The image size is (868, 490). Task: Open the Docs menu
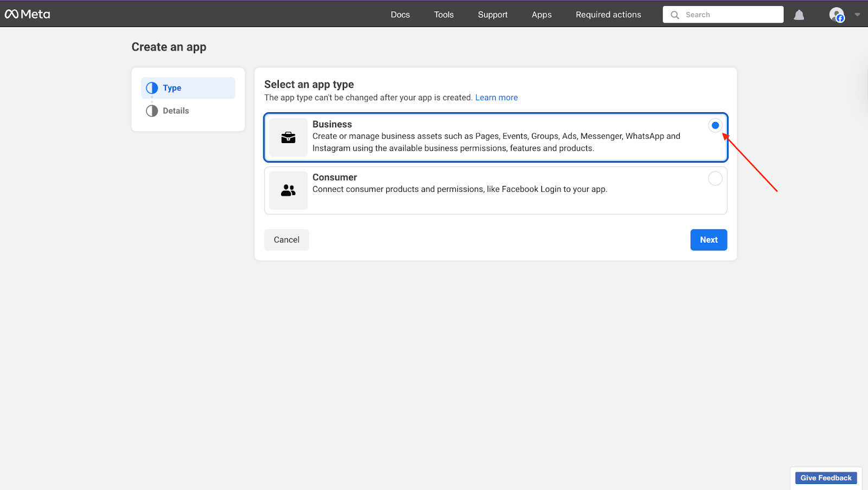click(400, 15)
